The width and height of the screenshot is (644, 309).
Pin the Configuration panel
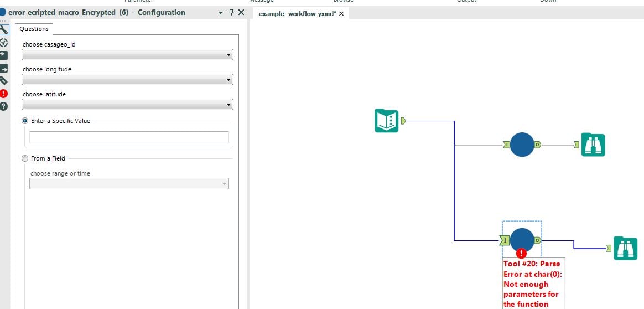pos(231,12)
